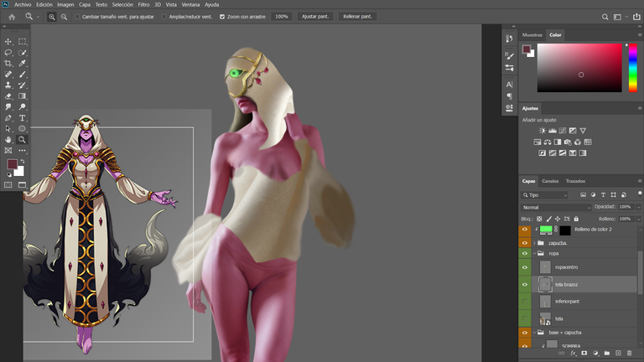Click the Opacidad value field
Screen dimensions: 644x362
[x=626, y=207]
